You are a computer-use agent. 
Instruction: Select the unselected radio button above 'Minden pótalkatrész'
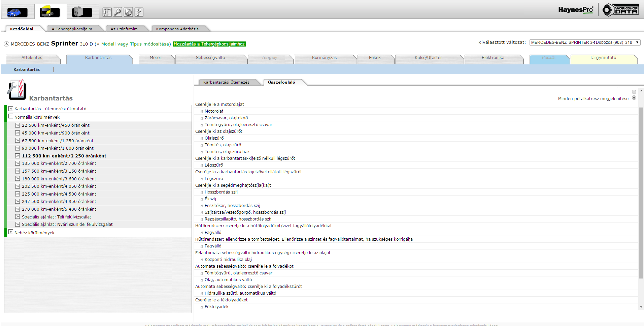point(634,92)
